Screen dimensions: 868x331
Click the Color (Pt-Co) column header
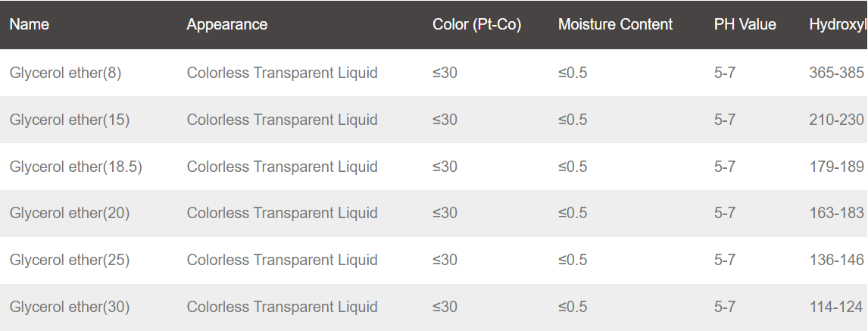(476, 24)
